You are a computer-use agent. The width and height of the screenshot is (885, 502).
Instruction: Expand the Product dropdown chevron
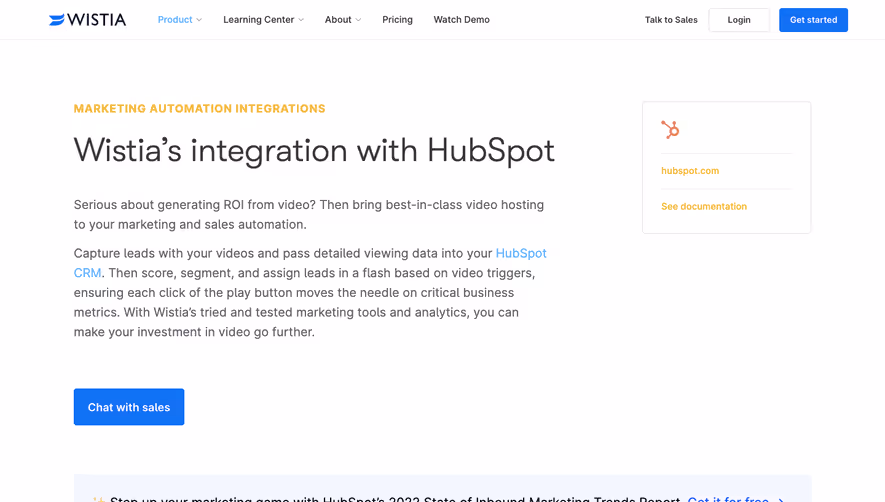[x=199, y=20]
